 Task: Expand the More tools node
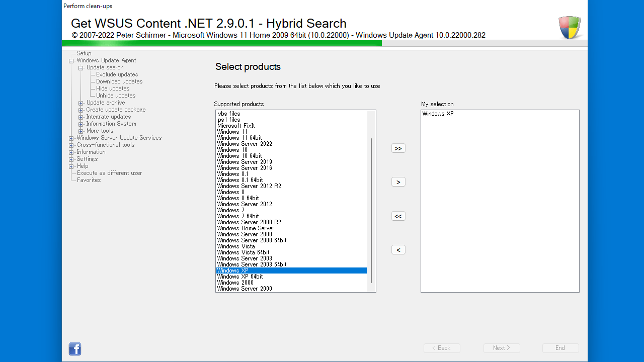pos(81,131)
